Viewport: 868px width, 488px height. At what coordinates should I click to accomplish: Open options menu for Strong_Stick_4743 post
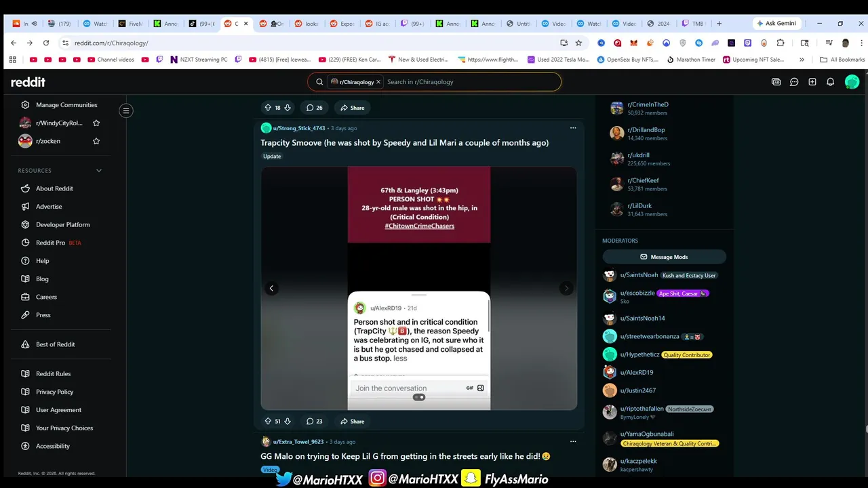pyautogui.click(x=573, y=127)
